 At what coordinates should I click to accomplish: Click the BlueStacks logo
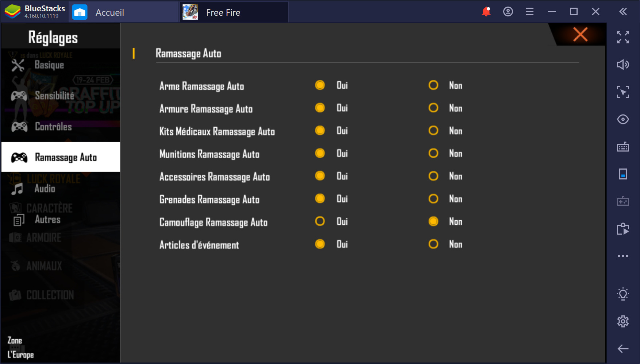(12, 12)
